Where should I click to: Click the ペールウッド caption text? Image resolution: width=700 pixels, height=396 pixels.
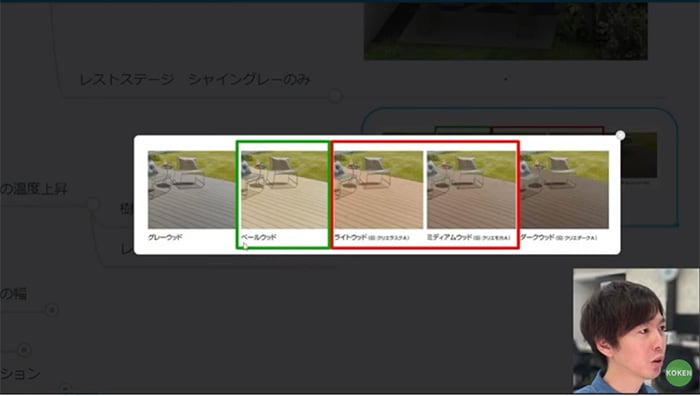[x=259, y=237]
